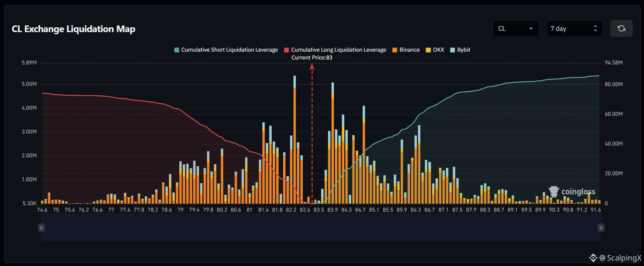Click the 83.5 price axis label
Screen dimensions: 644x266
pyautogui.click(x=319, y=210)
